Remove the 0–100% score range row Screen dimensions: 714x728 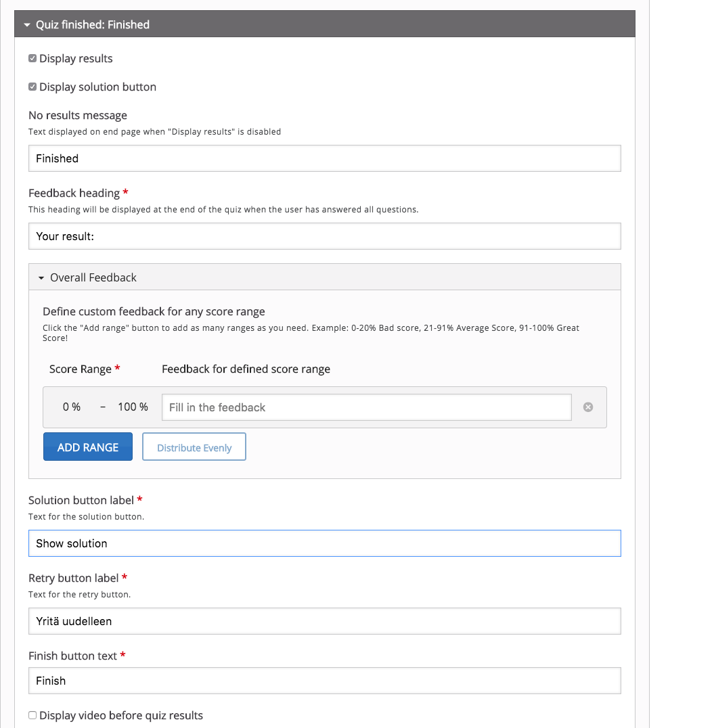point(588,407)
